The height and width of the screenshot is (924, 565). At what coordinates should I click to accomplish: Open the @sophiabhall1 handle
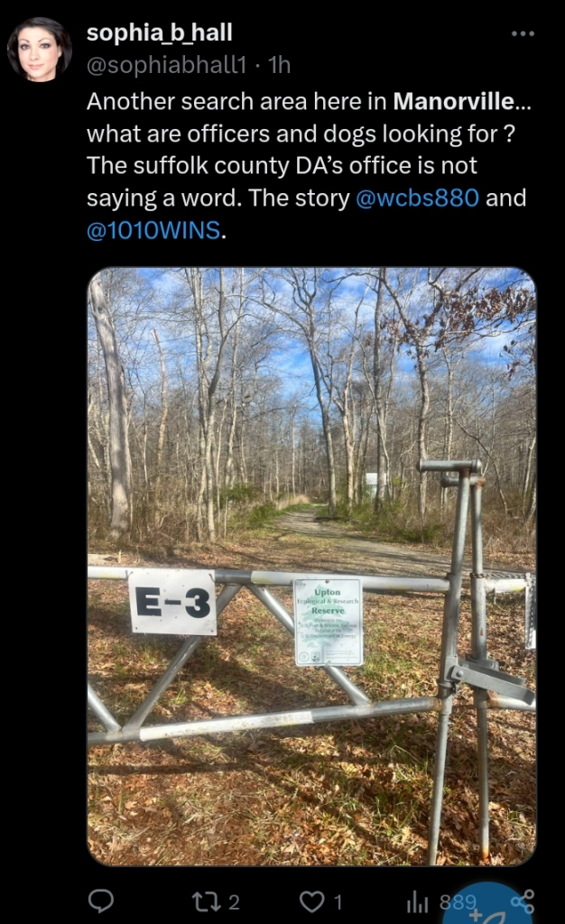click(166, 65)
